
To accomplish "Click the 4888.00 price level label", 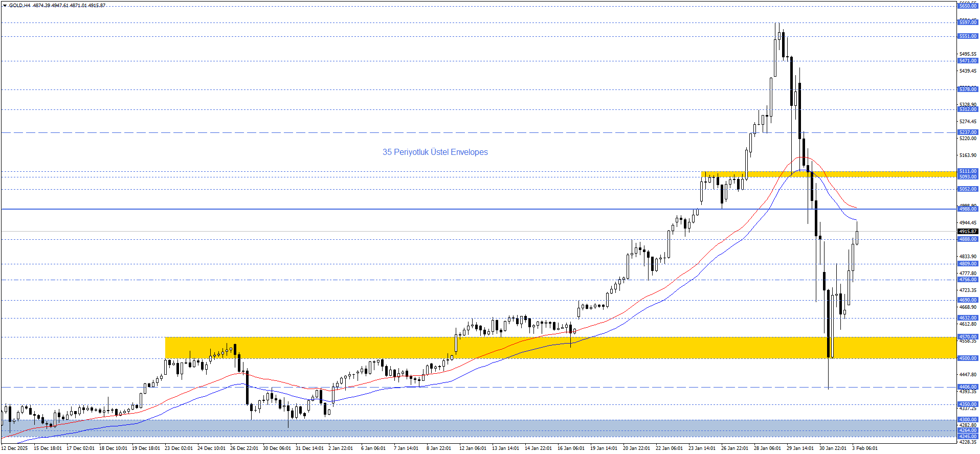I will (968, 239).
